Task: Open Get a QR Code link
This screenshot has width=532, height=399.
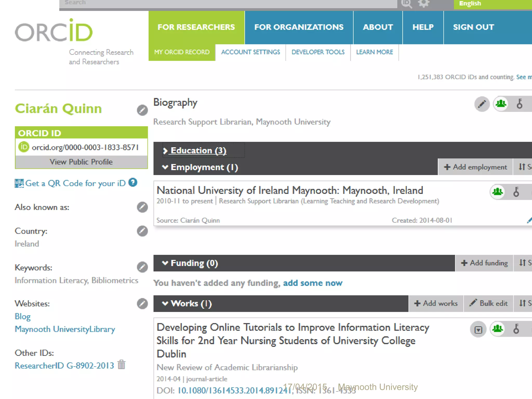Action: tap(76, 183)
